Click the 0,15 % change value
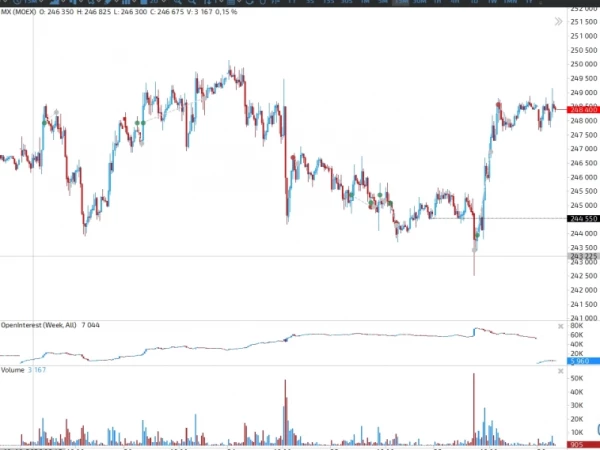Screen dimensions: 600x450 (x=226, y=12)
